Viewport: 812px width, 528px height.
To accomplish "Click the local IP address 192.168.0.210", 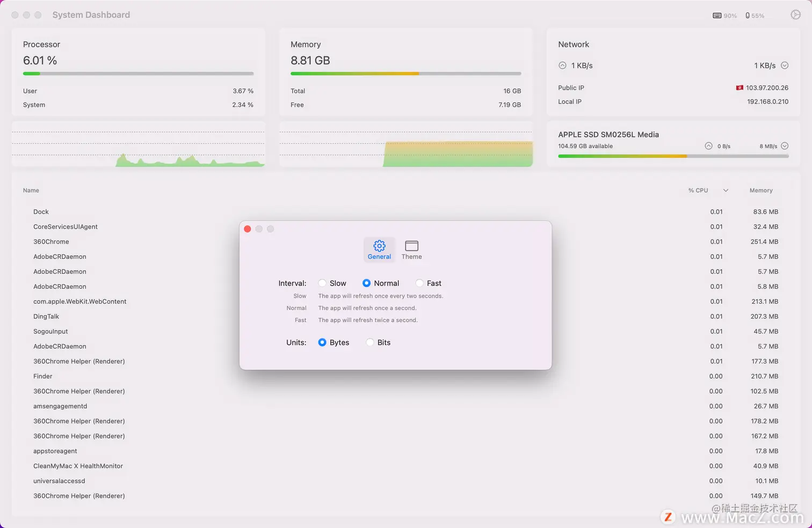I will (x=768, y=101).
